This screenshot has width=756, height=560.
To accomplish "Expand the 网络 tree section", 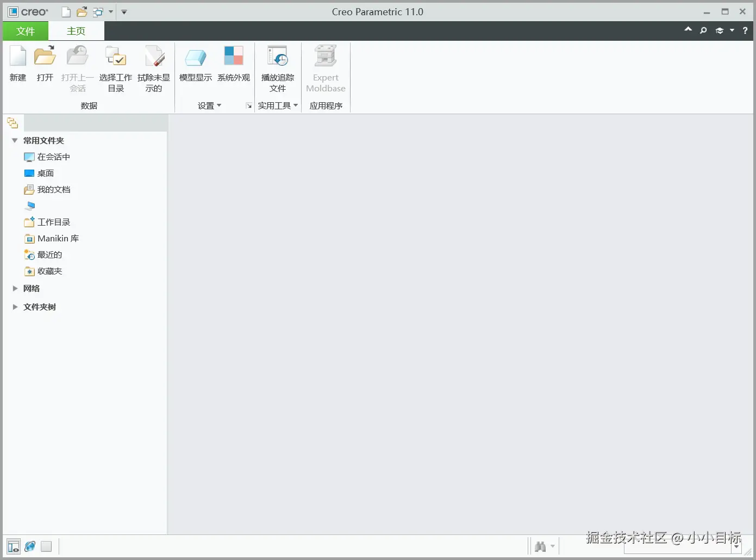I will 15,289.
